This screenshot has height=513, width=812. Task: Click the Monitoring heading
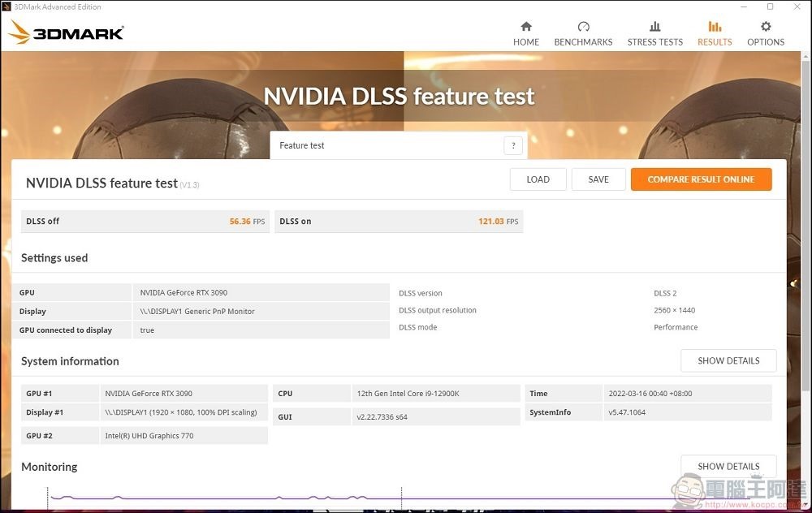50,467
